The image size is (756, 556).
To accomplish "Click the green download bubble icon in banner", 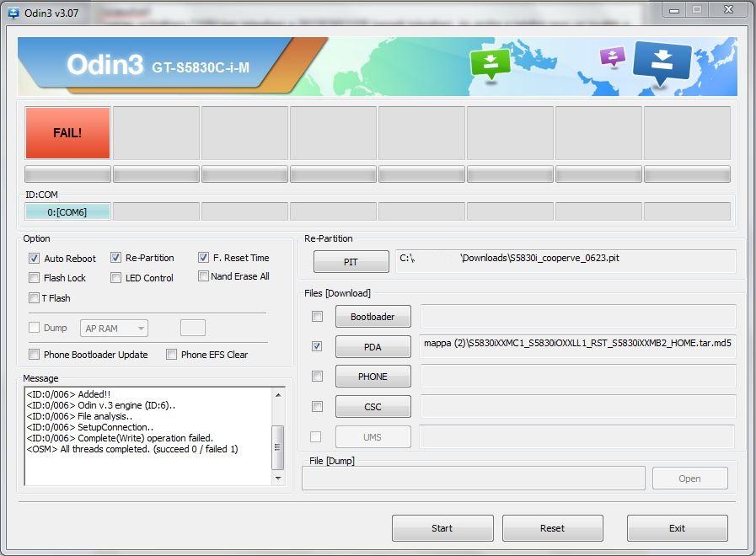I will pyautogui.click(x=490, y=65).
